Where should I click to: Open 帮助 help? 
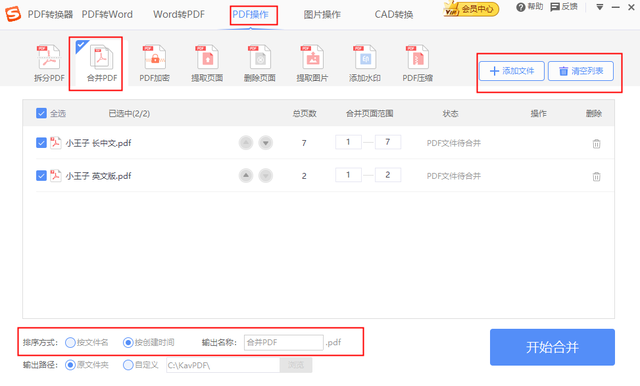(530, 7)
